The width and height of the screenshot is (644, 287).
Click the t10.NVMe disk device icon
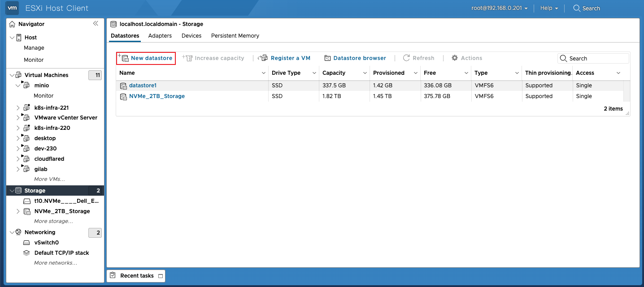pos(27,201)
